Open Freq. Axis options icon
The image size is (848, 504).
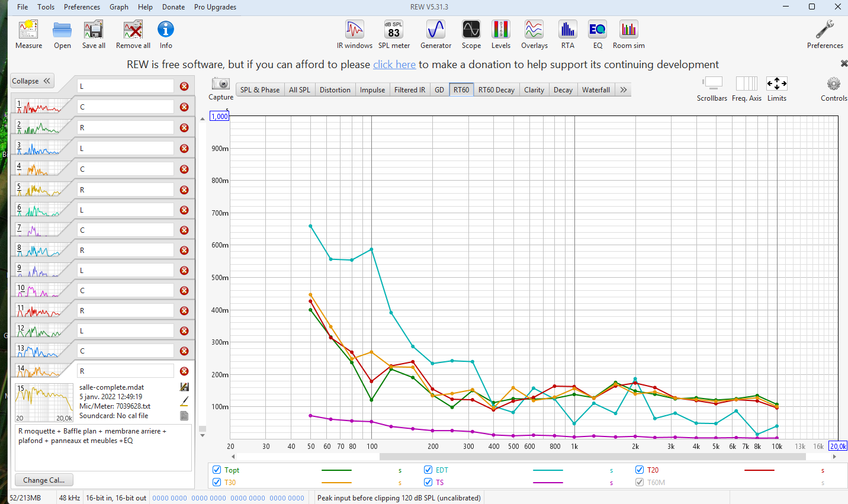(747, 84)
